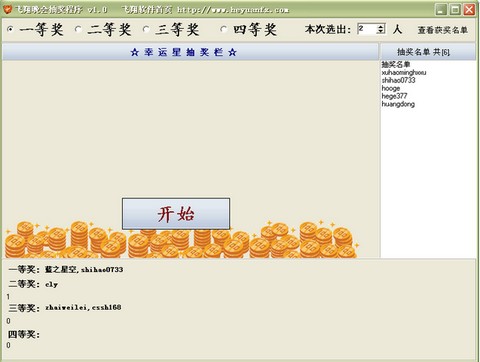
Task: Click the 三等奖 winners result line
Action: [x=65, y=307]
